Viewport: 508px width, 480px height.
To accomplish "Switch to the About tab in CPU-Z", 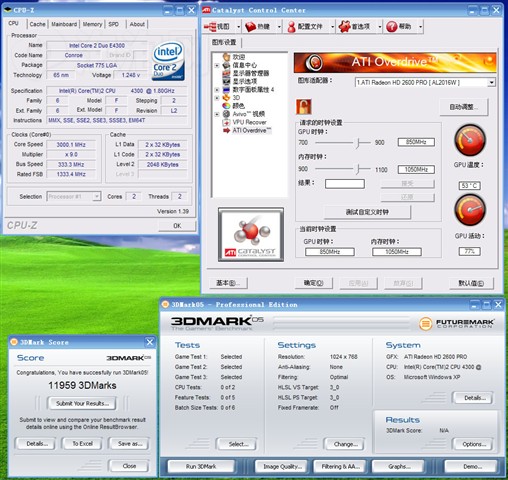I will click(x=137, y=24).
